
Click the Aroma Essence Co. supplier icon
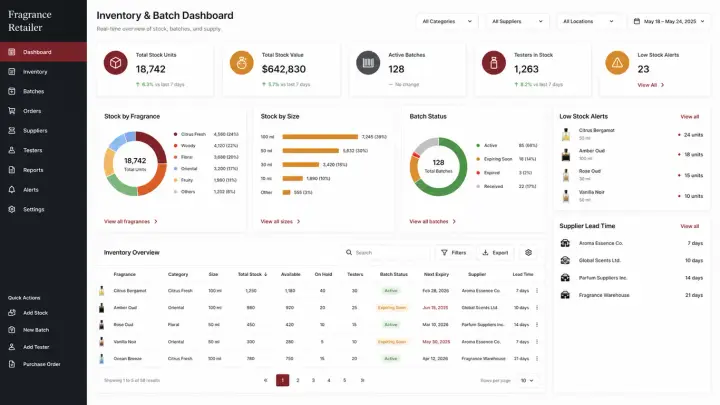[565, 243]
